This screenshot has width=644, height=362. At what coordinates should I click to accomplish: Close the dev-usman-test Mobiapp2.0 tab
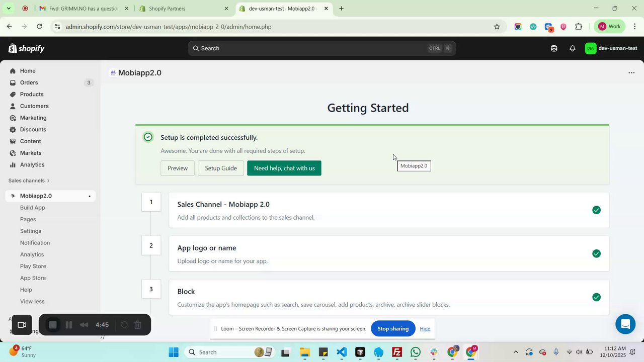[326, 9]
